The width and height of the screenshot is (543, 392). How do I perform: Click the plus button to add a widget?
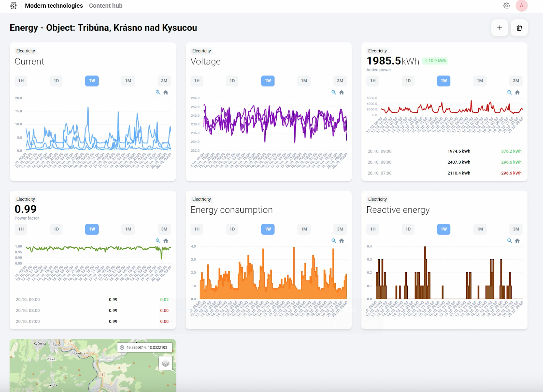coord(500,28)
